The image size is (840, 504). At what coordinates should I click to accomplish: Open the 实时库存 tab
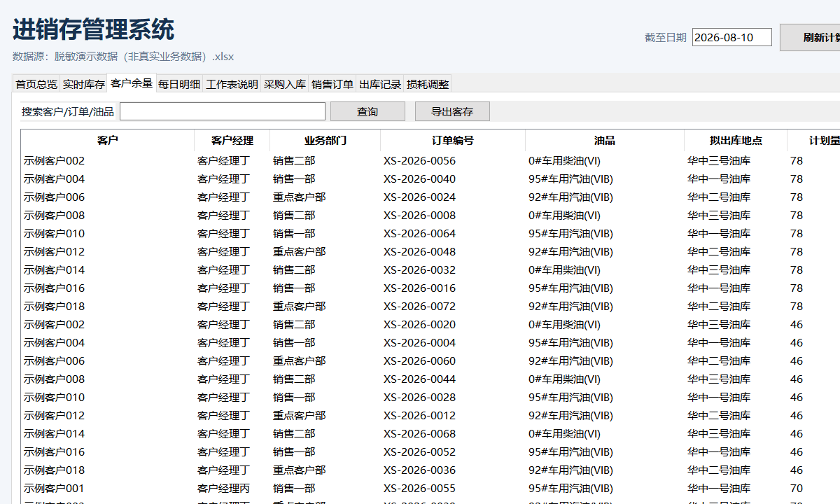(83, 84)
